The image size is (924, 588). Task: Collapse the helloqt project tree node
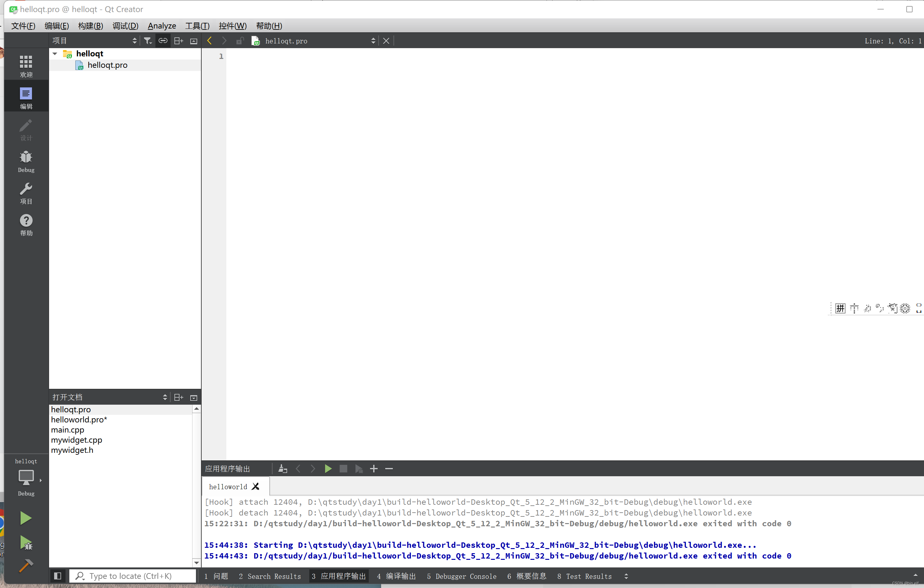click(x=55, y=54)
